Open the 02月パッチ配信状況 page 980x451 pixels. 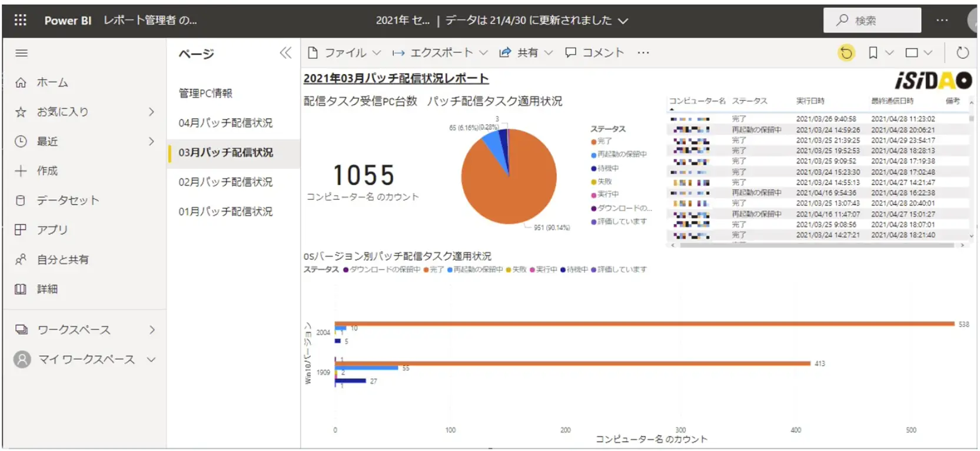point(225,182)
